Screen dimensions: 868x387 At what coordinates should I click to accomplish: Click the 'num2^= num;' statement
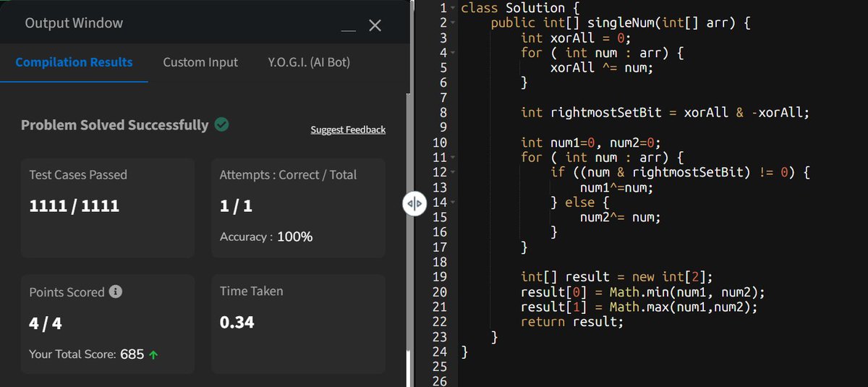coord(621,216)
